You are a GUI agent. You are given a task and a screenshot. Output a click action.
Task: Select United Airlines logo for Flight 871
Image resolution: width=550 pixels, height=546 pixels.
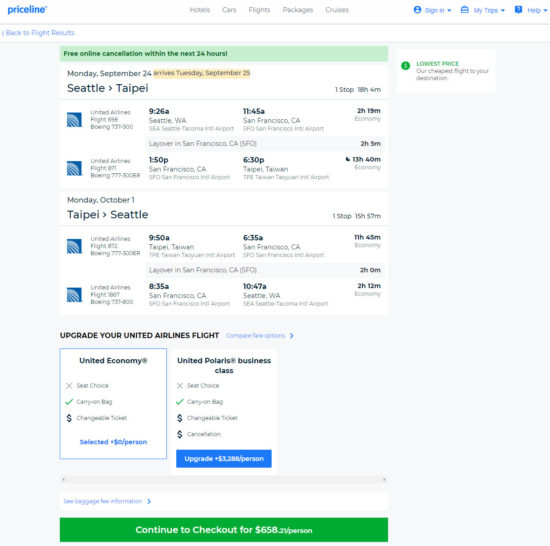pos(74,168)
